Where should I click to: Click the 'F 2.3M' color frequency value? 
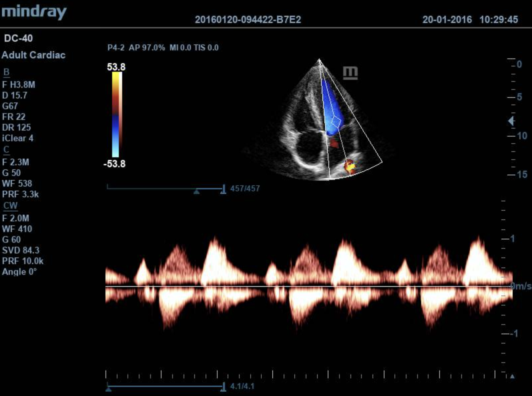16,162
